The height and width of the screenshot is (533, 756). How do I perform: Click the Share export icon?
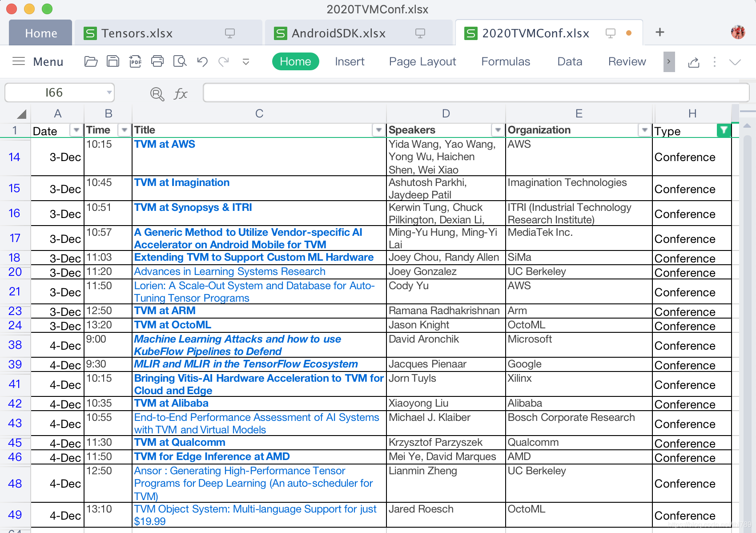click(x=694, y=62)
